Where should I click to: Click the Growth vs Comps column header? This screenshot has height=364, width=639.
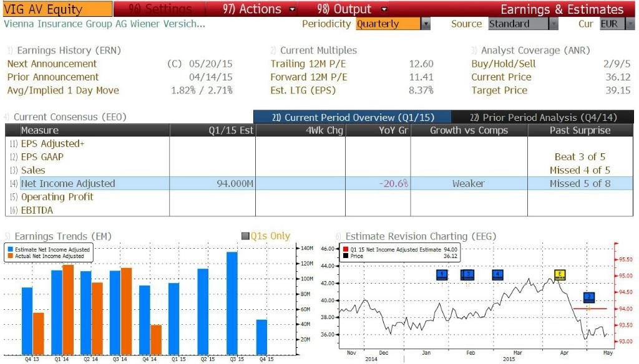(x=469, y=130)
